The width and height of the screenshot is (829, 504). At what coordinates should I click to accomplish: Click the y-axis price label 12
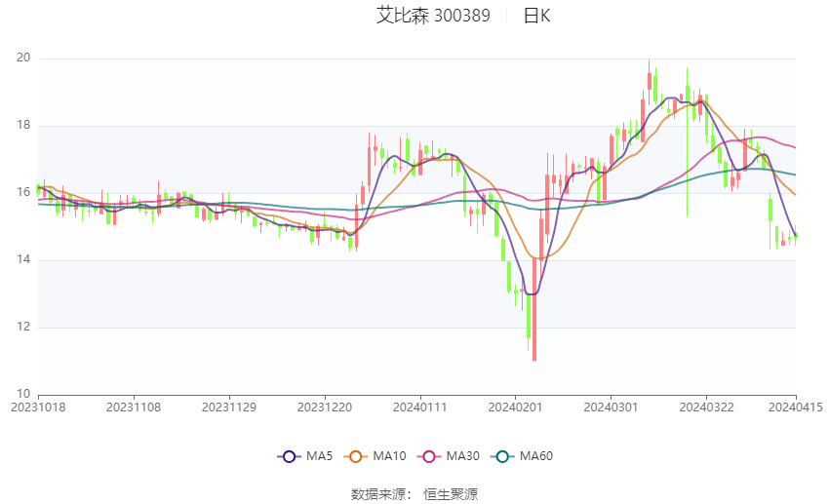tap(23, 328)
